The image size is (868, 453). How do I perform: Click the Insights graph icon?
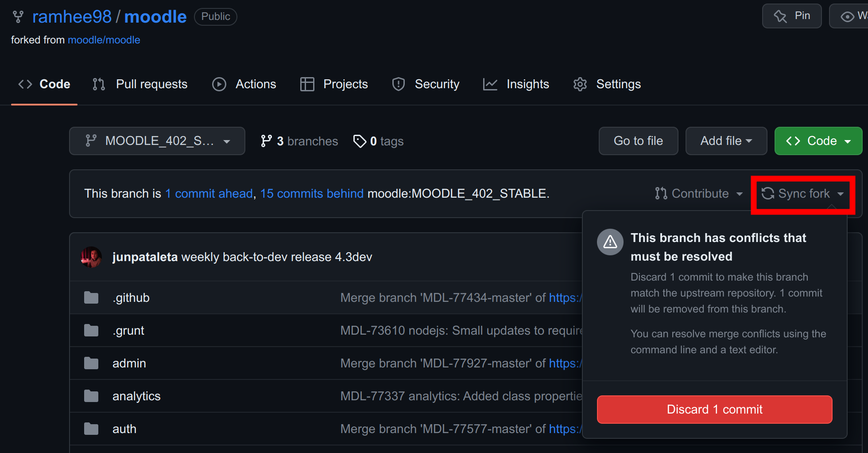click(x=490, y=84)
